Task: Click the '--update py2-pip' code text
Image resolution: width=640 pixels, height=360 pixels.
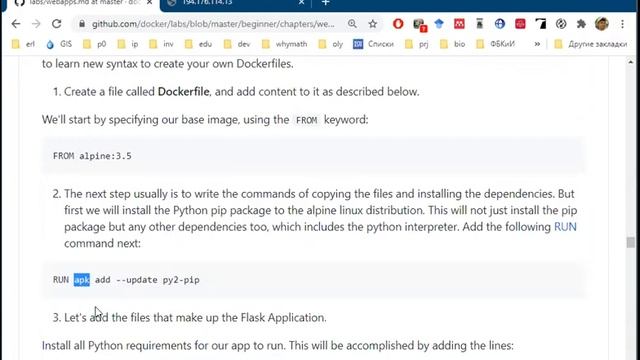Action: point(158,280)
